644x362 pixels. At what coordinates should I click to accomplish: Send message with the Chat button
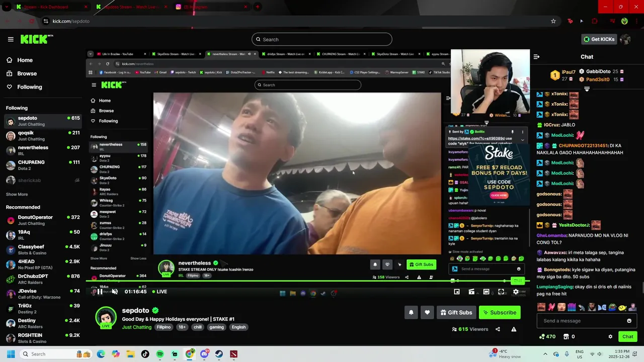(x=627, y=336)
